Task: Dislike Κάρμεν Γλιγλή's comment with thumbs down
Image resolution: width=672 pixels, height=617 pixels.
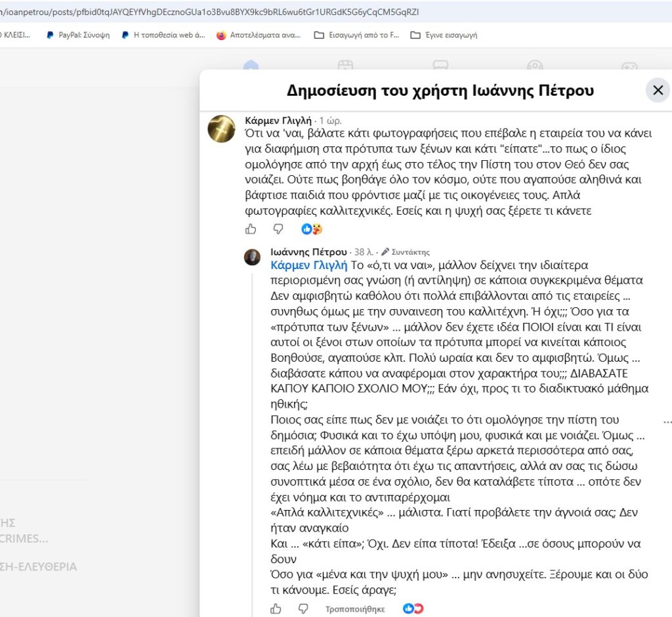Action: click(278, 229)
